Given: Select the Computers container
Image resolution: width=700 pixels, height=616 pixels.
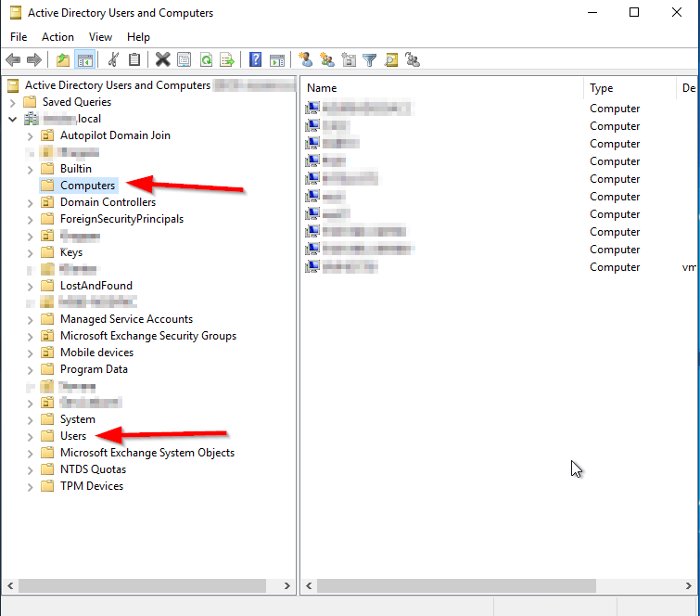Looking at the screenshot, I should [87, 186].
